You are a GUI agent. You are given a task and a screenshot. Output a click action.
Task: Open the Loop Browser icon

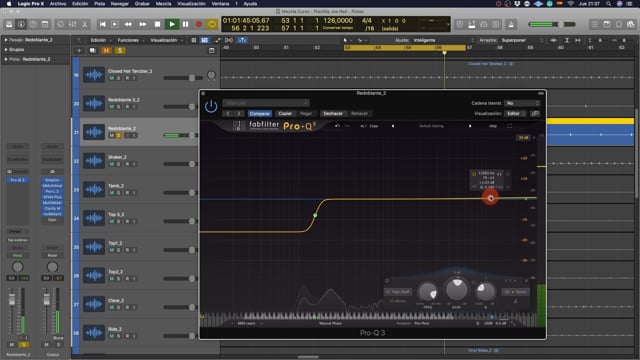click(619, 24)
